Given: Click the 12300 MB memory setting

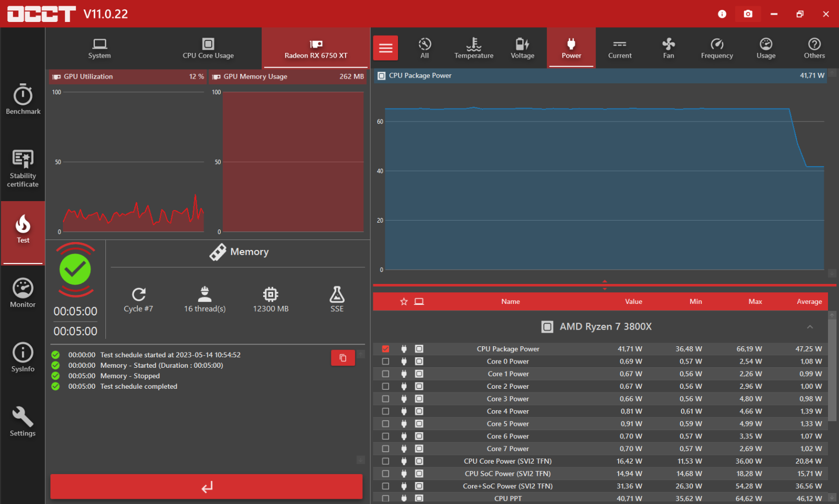Looking at the screenshot, I should click(x=271, y=300).
